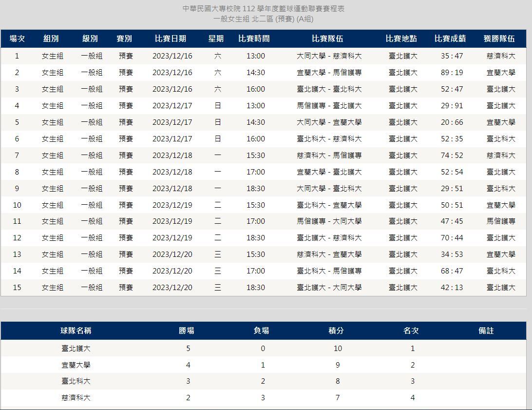Select the 臺北護大 - 大同大學 matchup

tap(329, 288)
